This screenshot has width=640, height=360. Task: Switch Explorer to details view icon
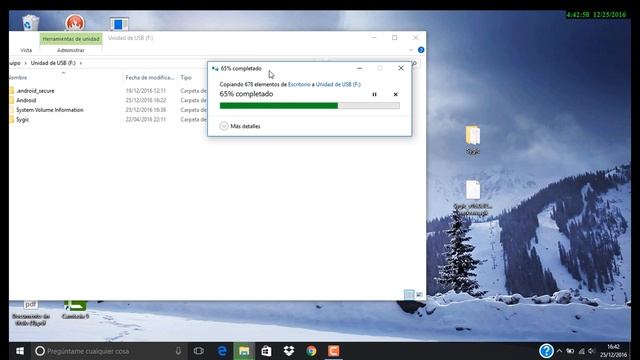click(x=409, y=294)
